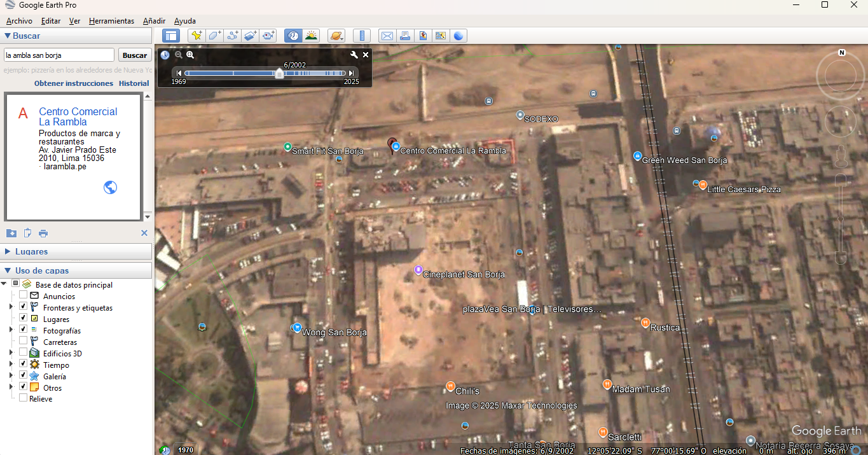
Task: Zoom in the historical timeline range
Action: 190,55
